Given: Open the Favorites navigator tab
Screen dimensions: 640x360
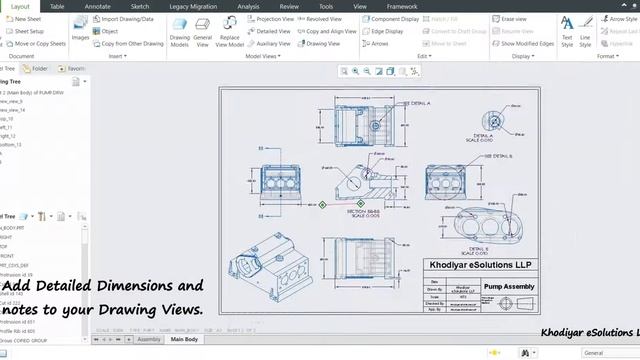Looking at the screenshot, I should click(x=71, y=69).
